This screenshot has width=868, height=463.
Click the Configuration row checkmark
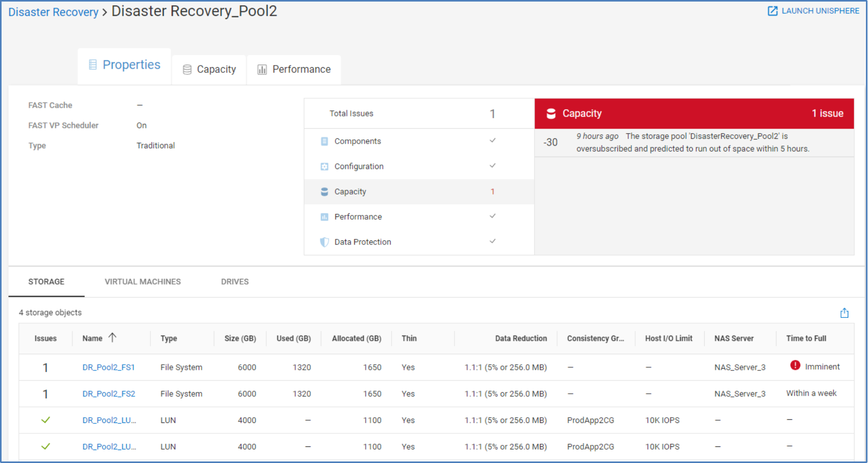(x=493, y=165)
